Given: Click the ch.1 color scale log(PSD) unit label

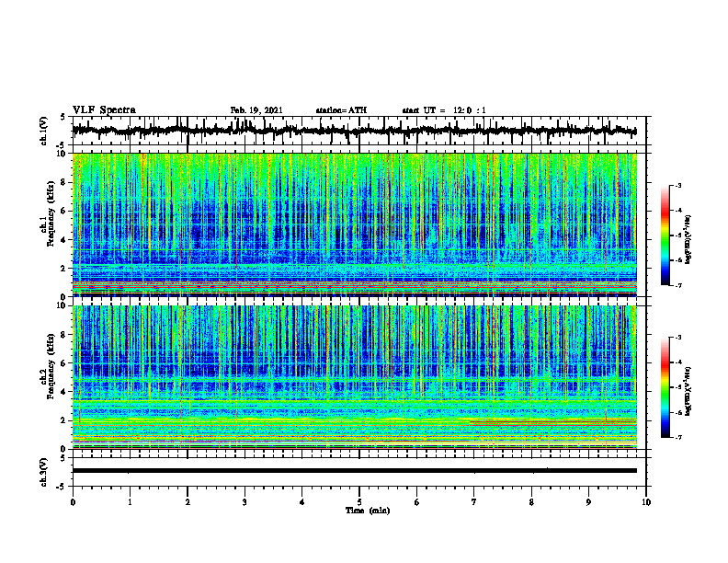Looking at the screenshot, I should [x=688, y=240].
